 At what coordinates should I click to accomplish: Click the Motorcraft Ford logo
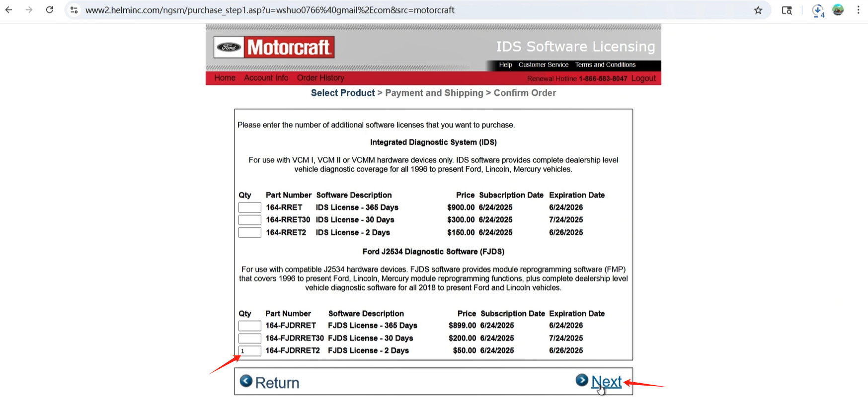pyautogui.click(x=274, y=47)
